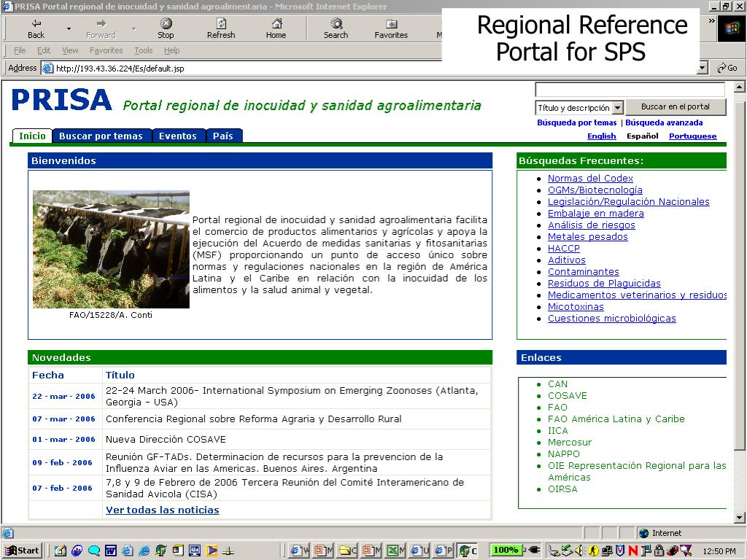Open the Búsqueda por temas link
This screenshot has width=747, height=560.
pyautogui.click(x=576, y=122)
